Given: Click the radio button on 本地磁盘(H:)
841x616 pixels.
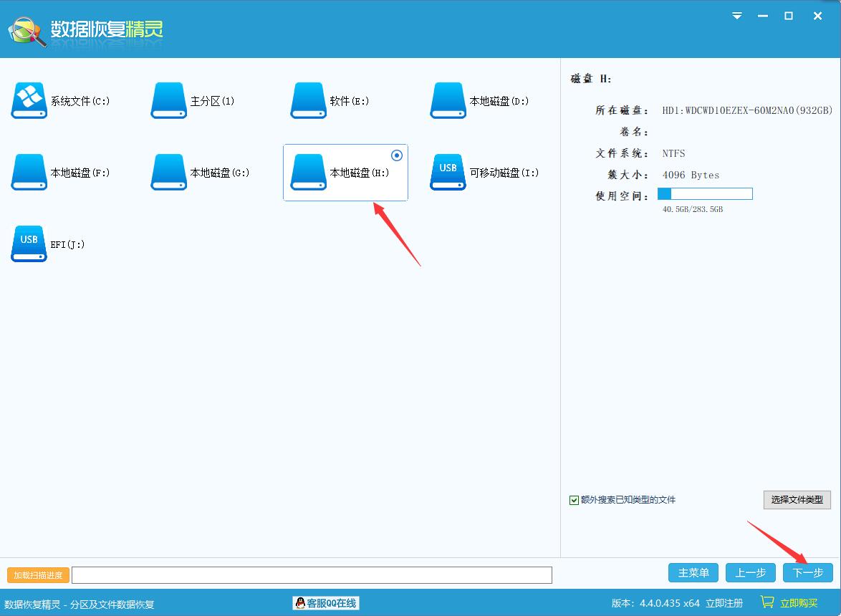Looking at the screenshot, I should pyautogui.click(x=397, y=155).
